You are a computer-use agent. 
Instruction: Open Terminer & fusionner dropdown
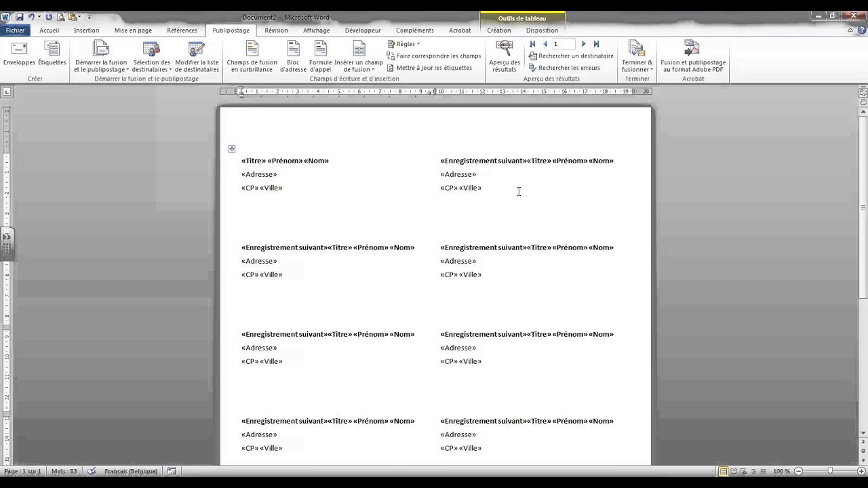point(637,56)
